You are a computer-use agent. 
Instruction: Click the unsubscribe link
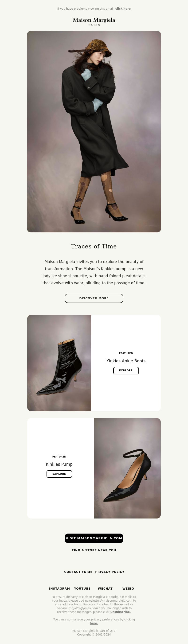point(121,612)
